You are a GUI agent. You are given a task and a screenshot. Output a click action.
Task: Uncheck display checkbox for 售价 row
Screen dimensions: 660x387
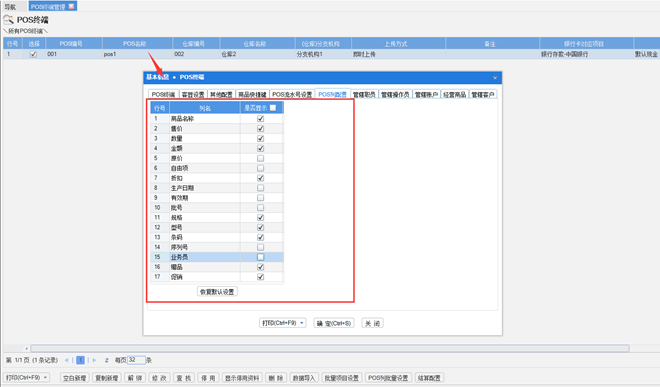(x=261, y=128)
